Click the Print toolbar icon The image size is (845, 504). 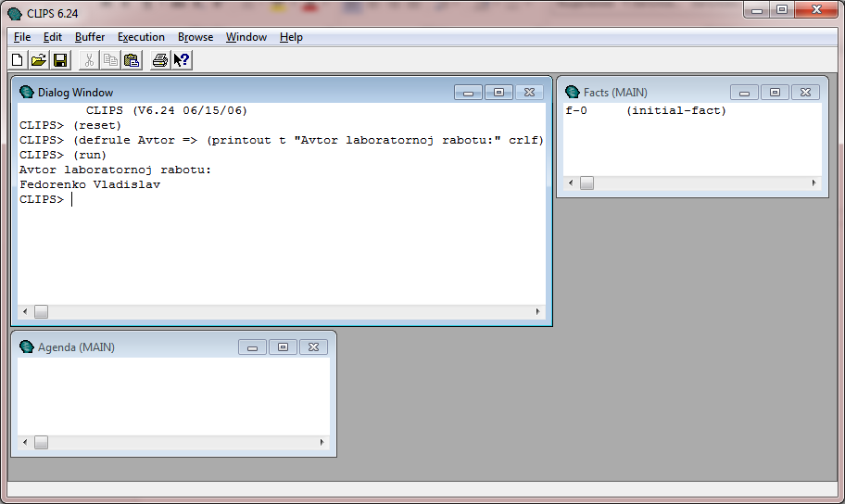click(x=160, y=60)
